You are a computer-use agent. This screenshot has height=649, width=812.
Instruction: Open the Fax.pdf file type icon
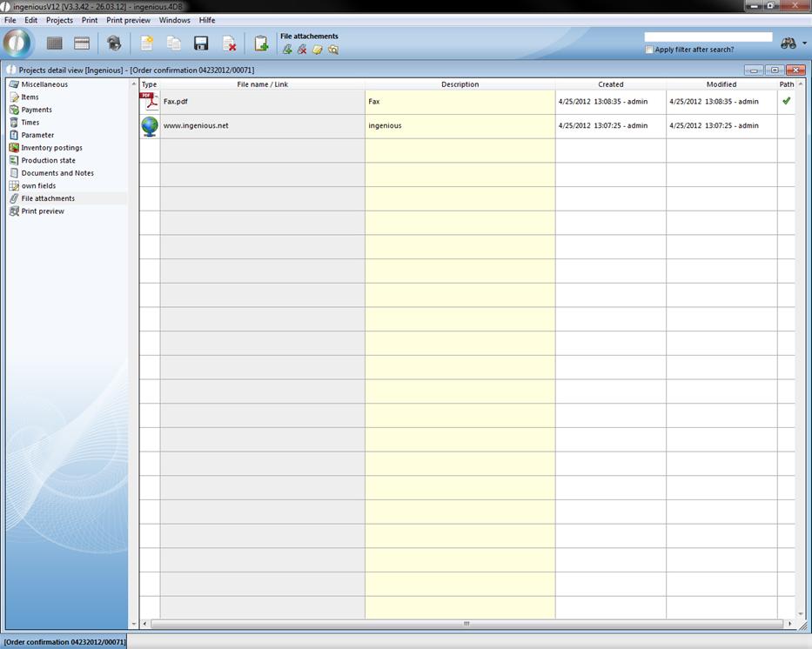click(150, 102)
